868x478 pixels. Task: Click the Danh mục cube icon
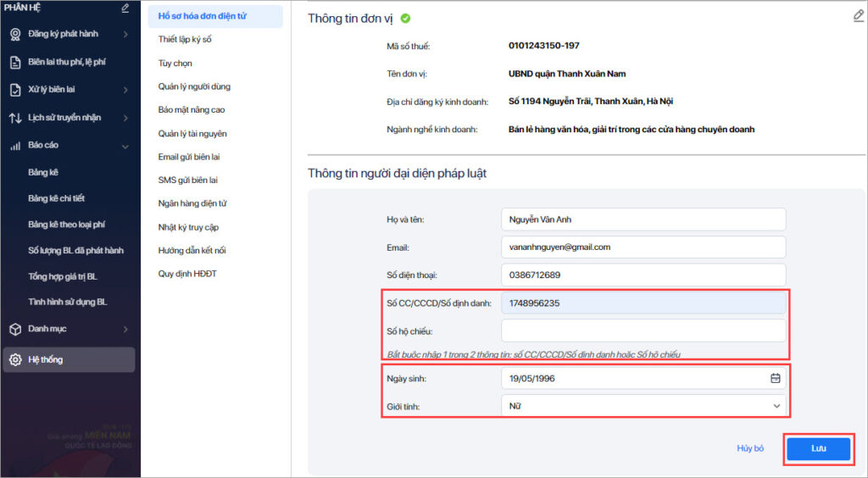(x=15, y=329)
